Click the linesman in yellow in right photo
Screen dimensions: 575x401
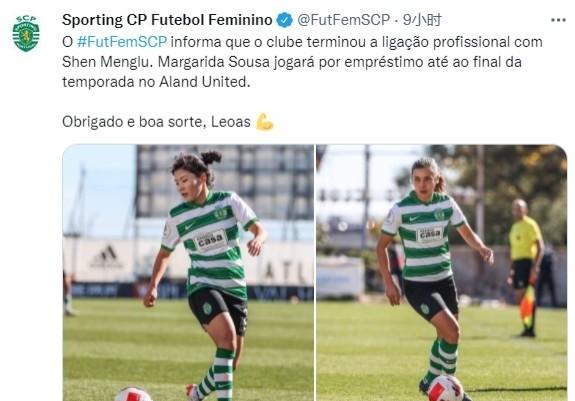click(525, 268)
